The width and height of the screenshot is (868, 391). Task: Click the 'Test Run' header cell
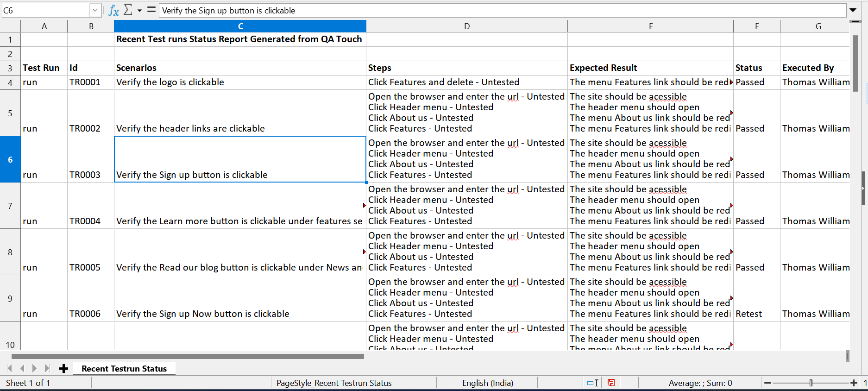[44, 68]
